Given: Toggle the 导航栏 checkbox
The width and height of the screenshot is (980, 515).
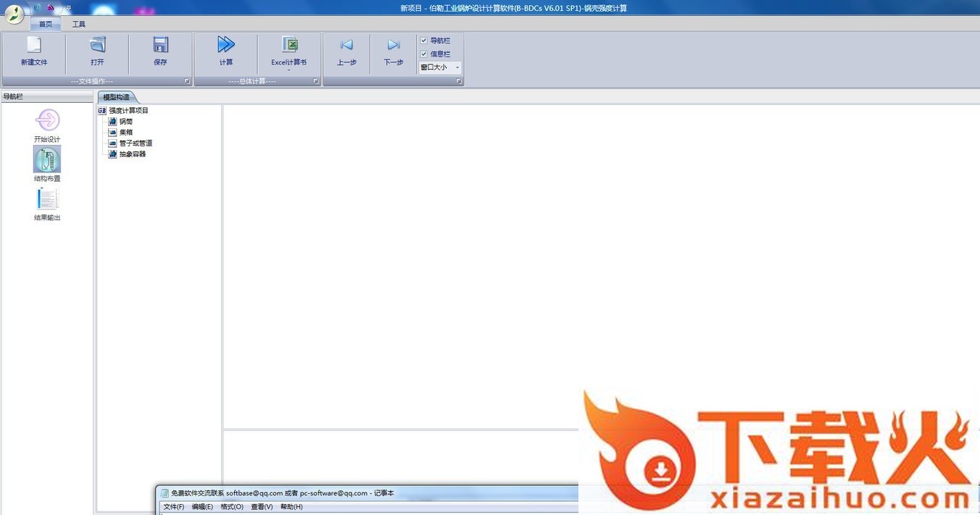Looking at the screenshot, I should point(424,41).
